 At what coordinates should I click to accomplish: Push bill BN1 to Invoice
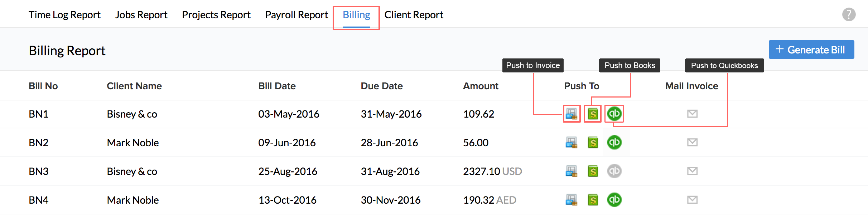tap(571, 114)
